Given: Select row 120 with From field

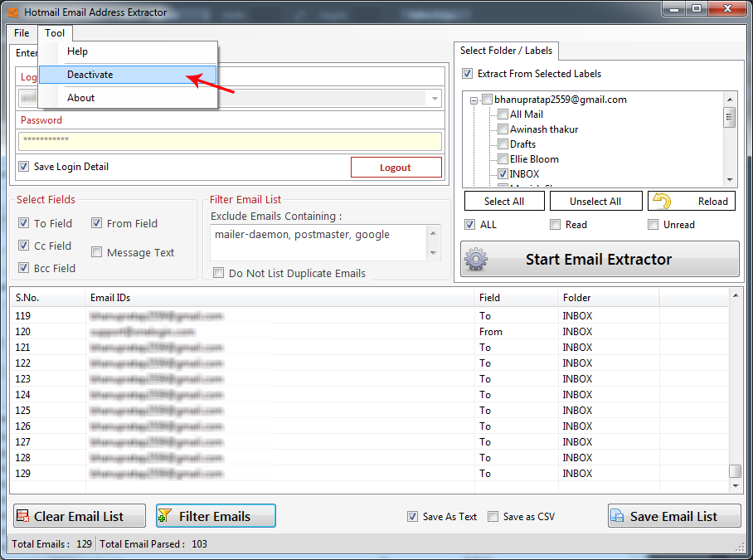Looking at the screenshot, I should point(369,331).
